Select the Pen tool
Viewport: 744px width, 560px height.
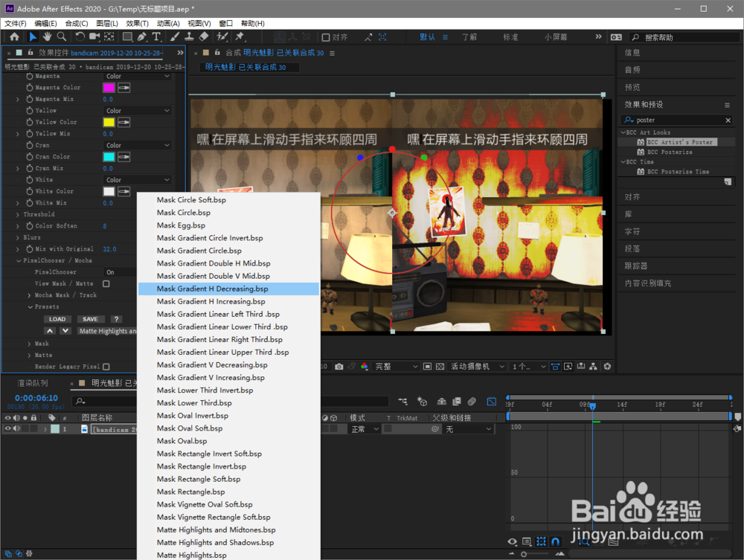[141, 36]
